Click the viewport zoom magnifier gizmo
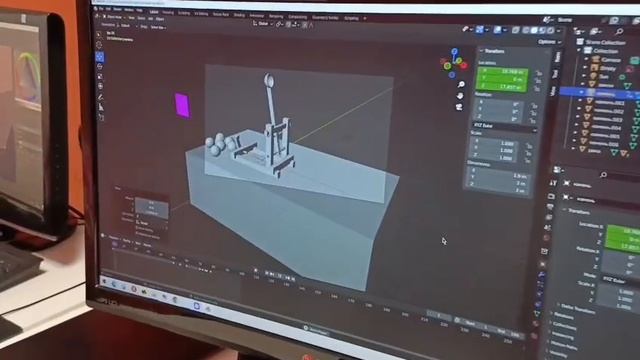The width and height of the screenshot is (640, 360). pyautogui.click(x=461, y=84)
